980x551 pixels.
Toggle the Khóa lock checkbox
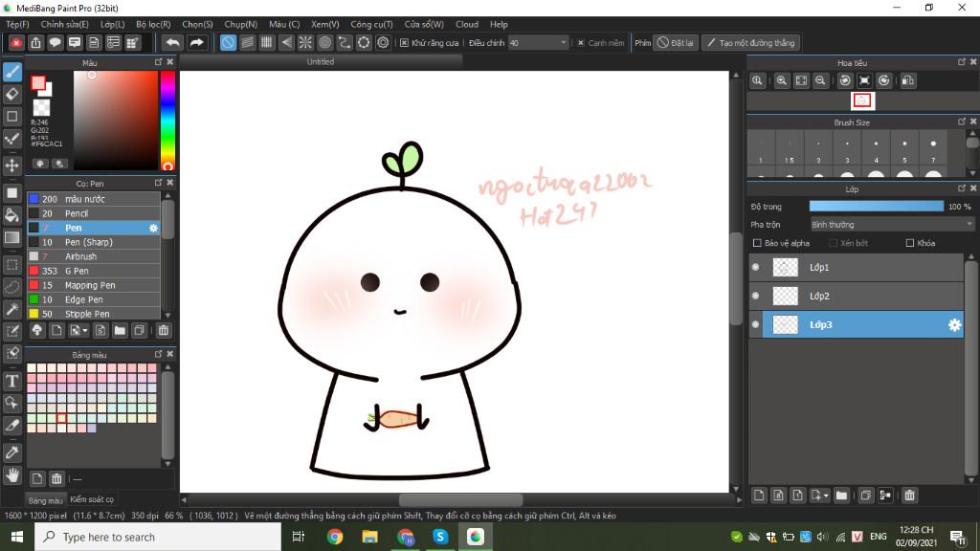910,243
